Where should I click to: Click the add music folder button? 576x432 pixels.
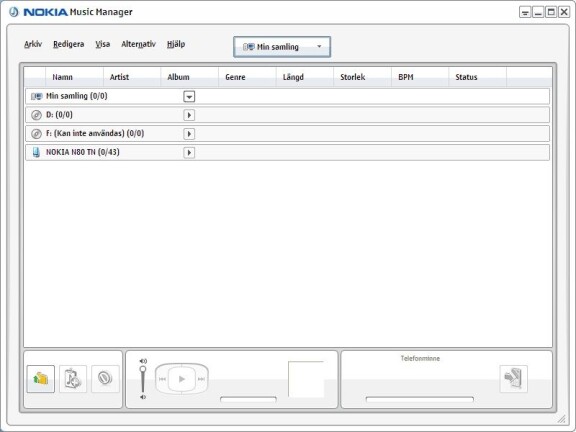click(40, 379)
